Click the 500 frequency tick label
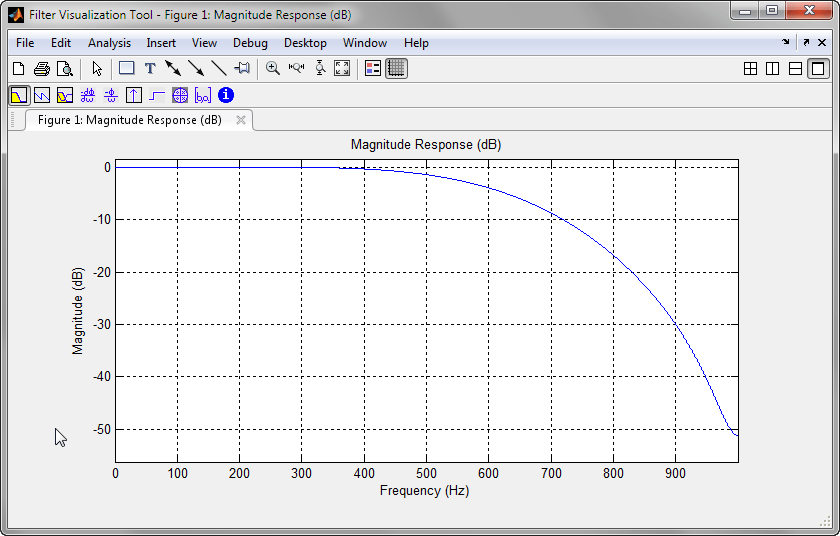This screenshot has height=536, width=840. tap(426, 473)
